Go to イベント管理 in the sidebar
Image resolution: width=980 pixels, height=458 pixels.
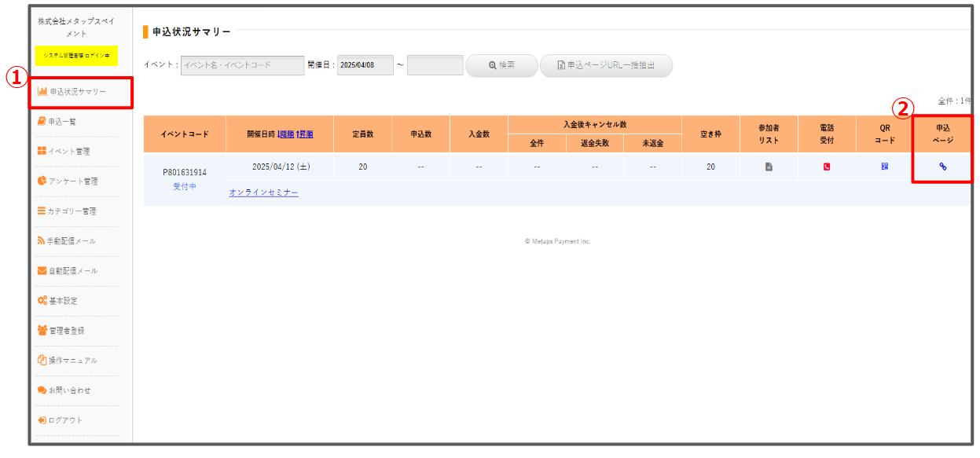[x=68, y=152]
